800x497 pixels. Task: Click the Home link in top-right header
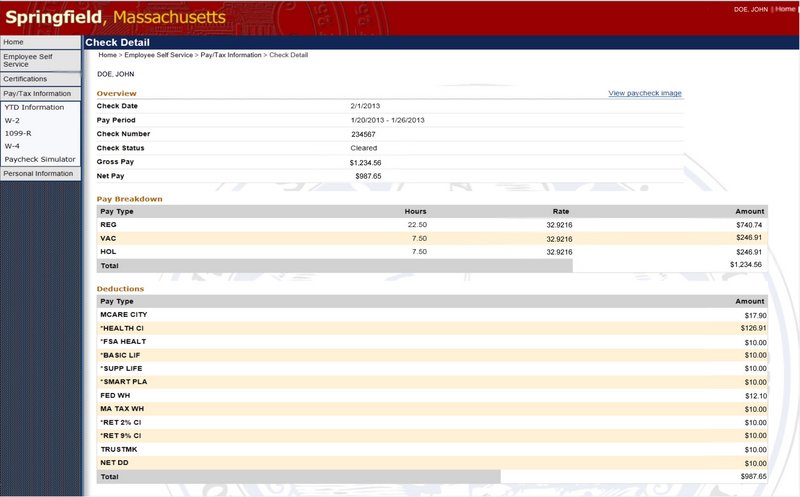(x=785, y=9)
